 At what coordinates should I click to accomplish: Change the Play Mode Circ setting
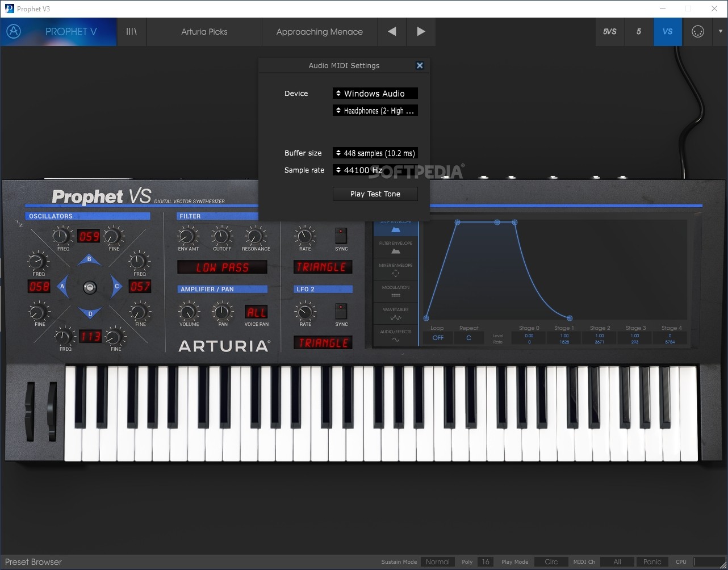pos(551,562)
